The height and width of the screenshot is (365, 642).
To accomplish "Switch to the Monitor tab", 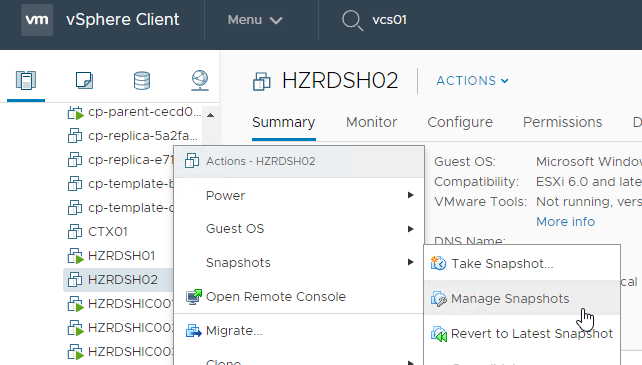I will pos(371,122).
